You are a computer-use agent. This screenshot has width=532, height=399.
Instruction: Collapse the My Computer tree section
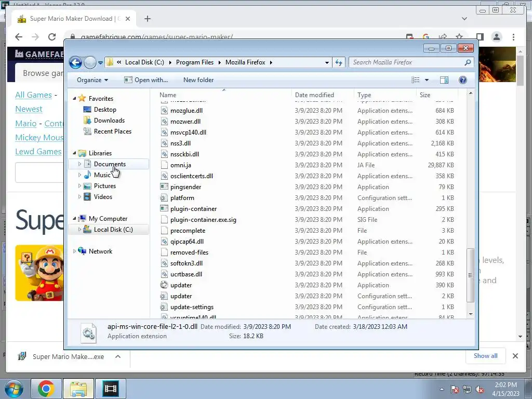[x=75, y=219]
